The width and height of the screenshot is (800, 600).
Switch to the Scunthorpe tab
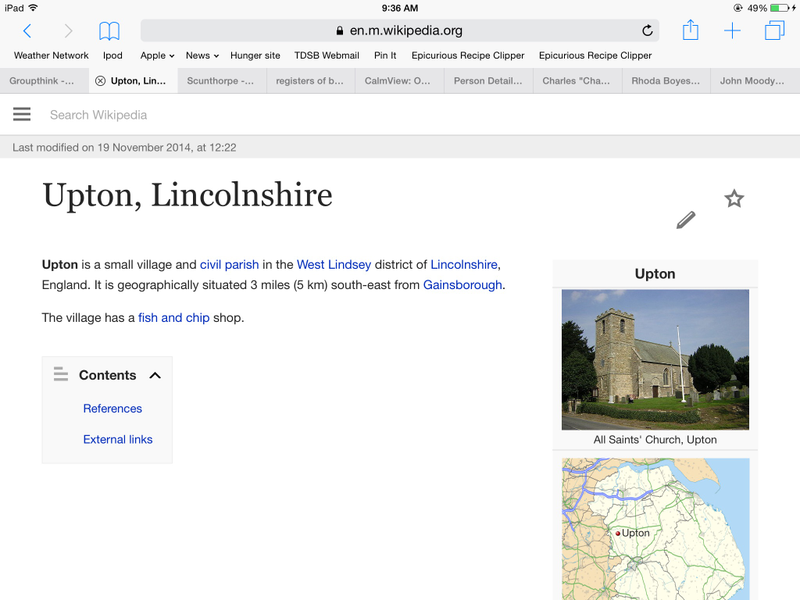coord(222,81)
